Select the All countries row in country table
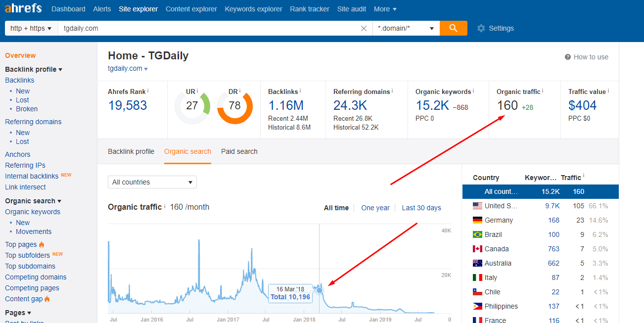The width and height of the screenshot is (644, 323). pyautogui.click(x=541, y=191)
